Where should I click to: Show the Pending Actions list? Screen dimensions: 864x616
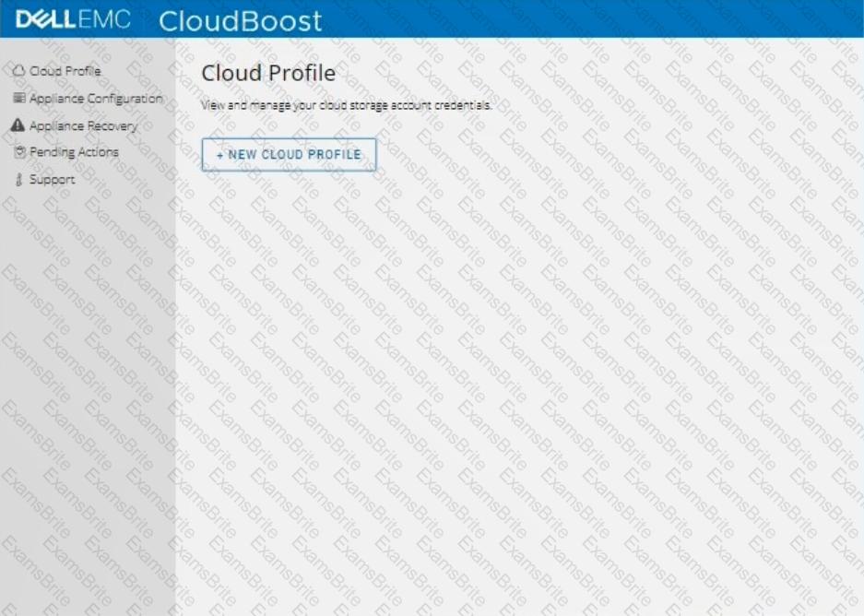pos(74,152)
